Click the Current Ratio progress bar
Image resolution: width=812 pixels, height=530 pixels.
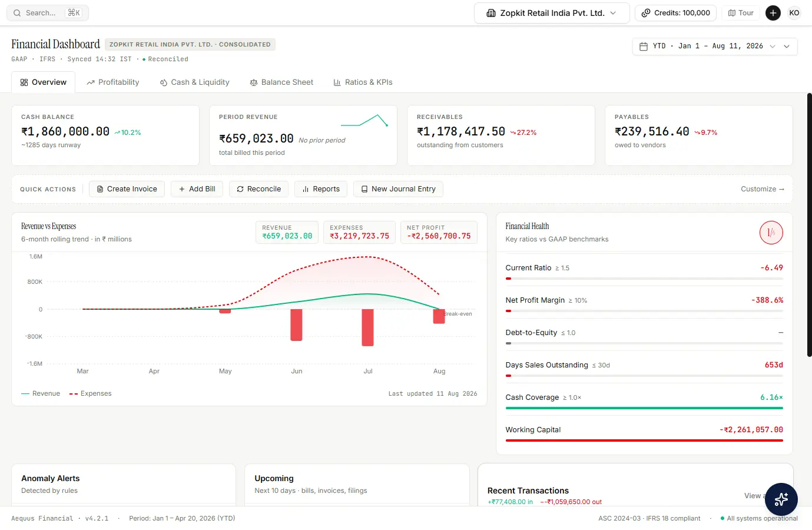(644, 279)
